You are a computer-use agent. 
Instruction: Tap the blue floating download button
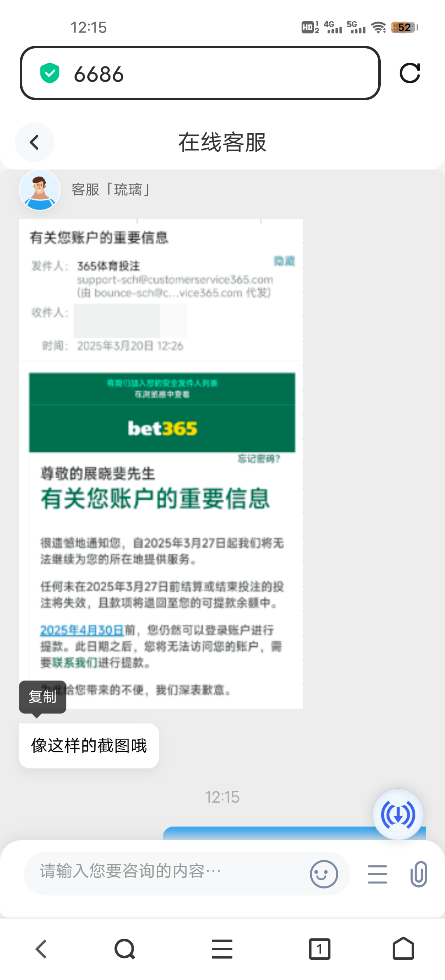pos(398,815)
